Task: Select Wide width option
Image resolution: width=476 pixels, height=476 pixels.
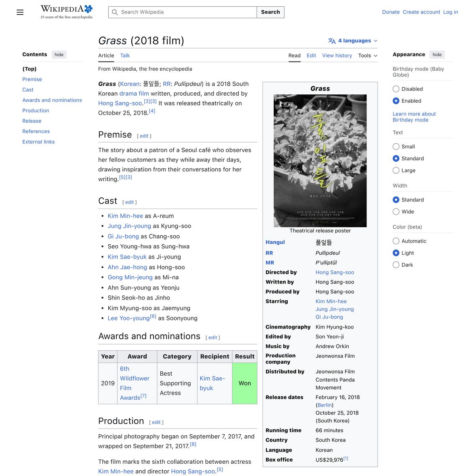Action: 396,212
